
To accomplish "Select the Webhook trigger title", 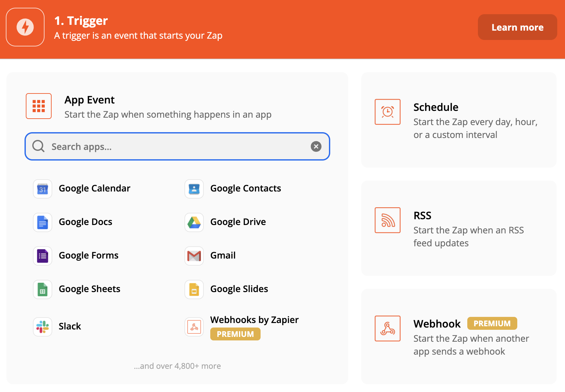I will 437,324.
